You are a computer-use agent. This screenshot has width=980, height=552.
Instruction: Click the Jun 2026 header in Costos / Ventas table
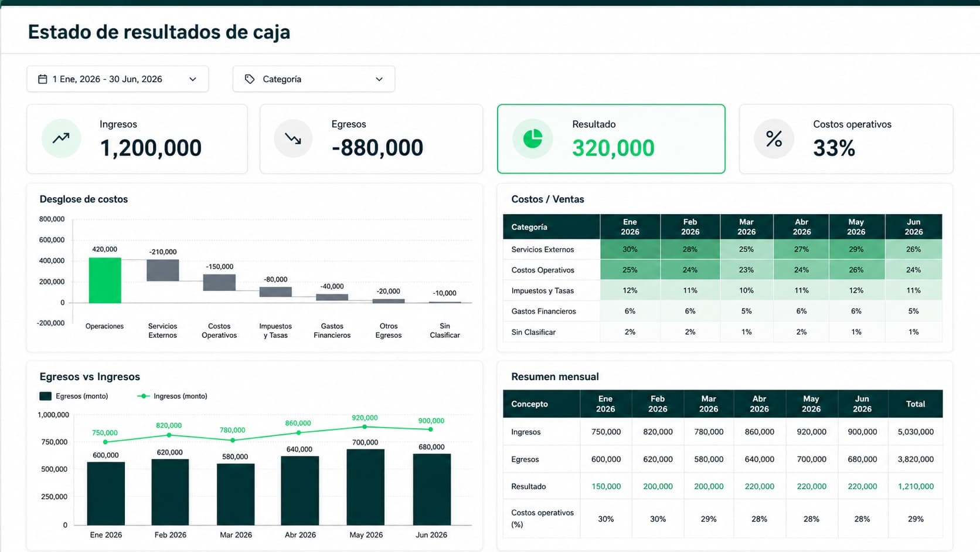pos(914,227)
